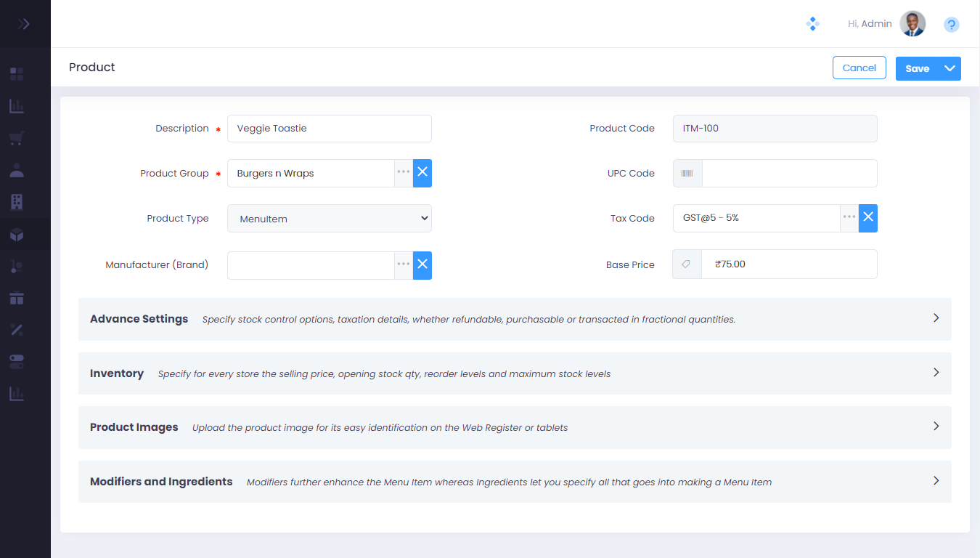
Task: Expand the Inventory section
Action: tap(936, 373)
